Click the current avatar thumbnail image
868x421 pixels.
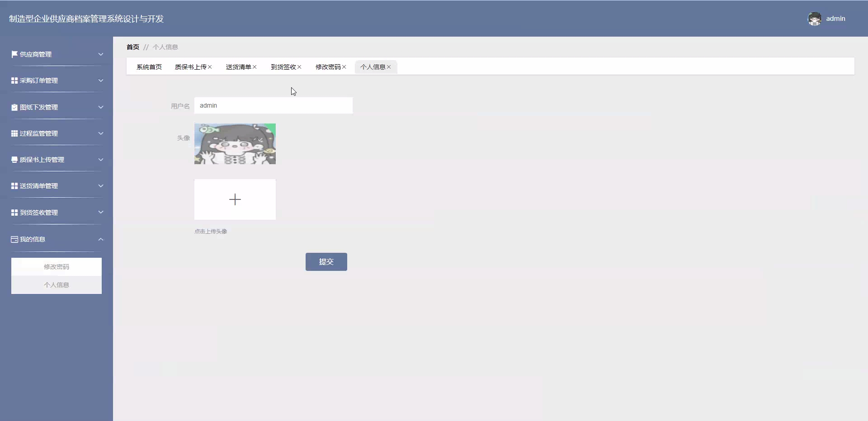[235, 144]
